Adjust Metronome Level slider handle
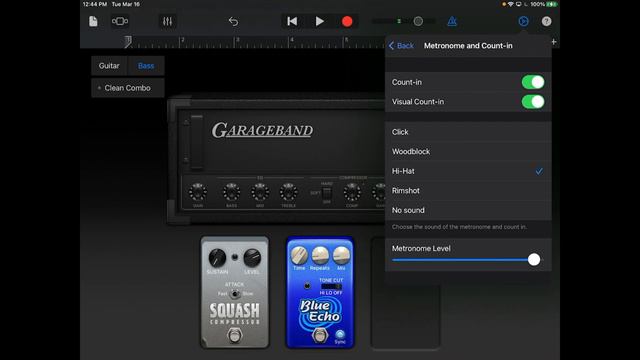Image resolution: width=640 pixels, height=360 pixels. point(534,260)
